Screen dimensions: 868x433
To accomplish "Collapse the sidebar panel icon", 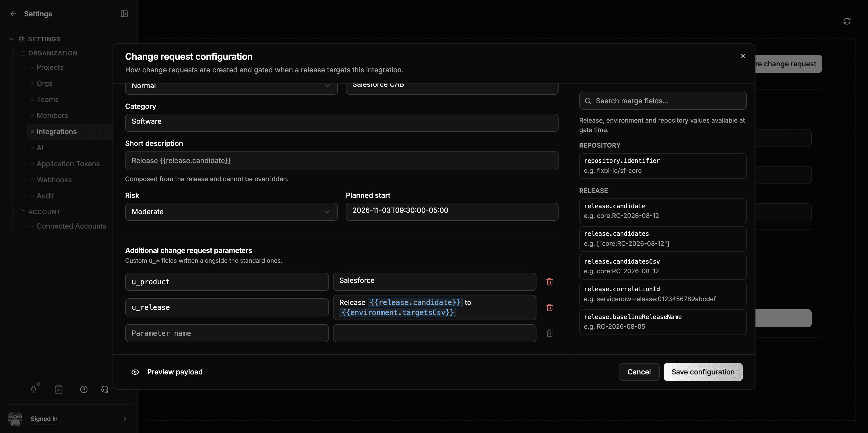I will click(x=124, y=14).
